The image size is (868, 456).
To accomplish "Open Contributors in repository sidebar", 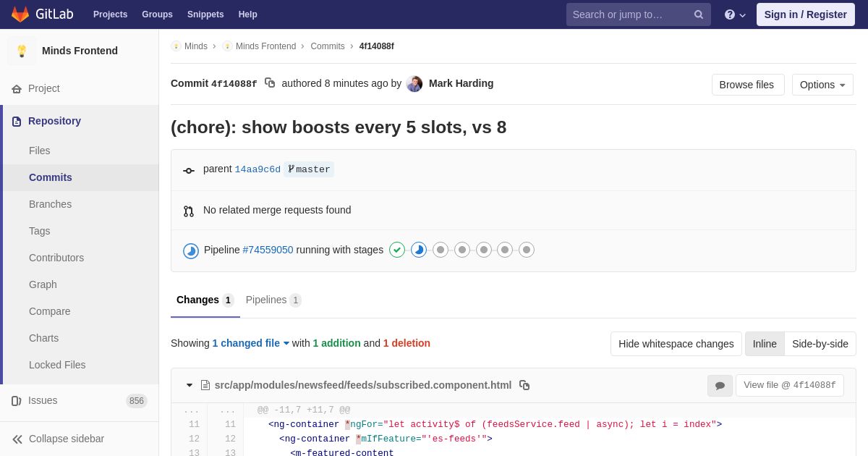I will pyautogui.click(x=81, y=258).
